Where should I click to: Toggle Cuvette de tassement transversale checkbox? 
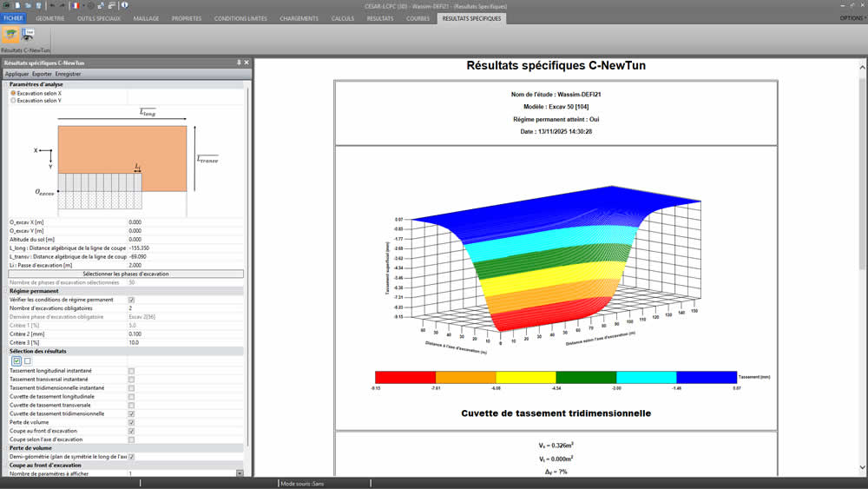[x=131, y=405]
